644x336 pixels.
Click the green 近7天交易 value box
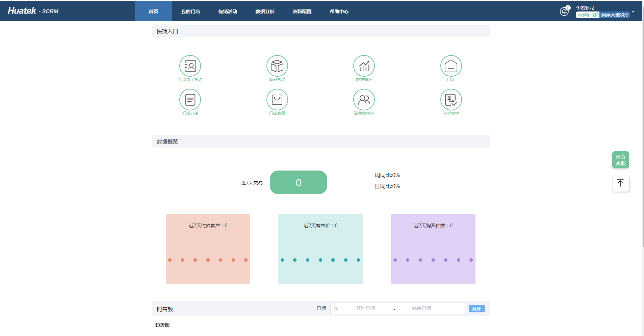pos(299,182)
